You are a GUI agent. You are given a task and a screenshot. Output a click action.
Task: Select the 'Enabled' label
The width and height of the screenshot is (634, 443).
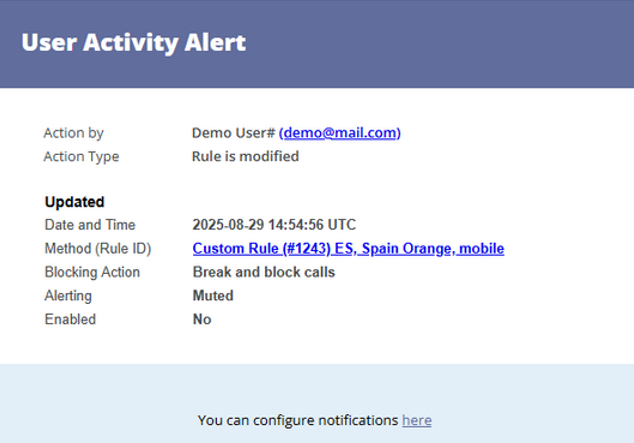pos(70,319)
